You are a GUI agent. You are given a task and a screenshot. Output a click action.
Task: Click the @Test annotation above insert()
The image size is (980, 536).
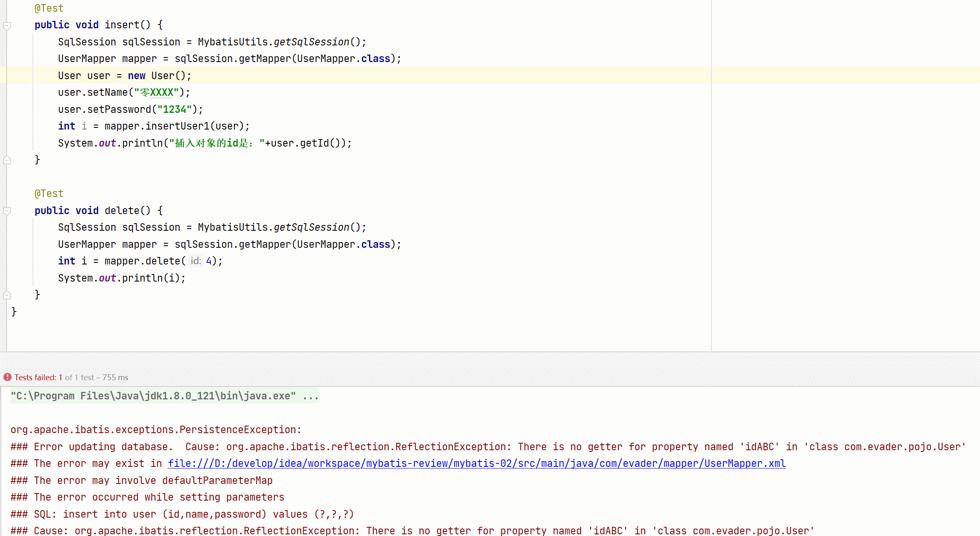[49, 8]
